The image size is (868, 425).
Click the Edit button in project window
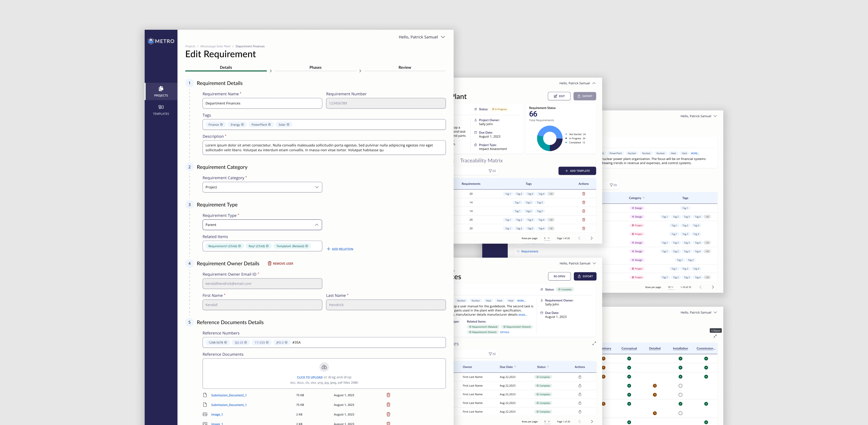559,96
